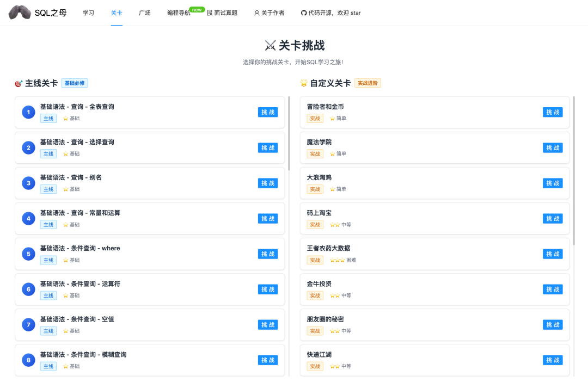This screenshot has height=382, width=588.
Task: Click the circled number 1 on 全表查询 level
Action: click(x=28, y=112)
